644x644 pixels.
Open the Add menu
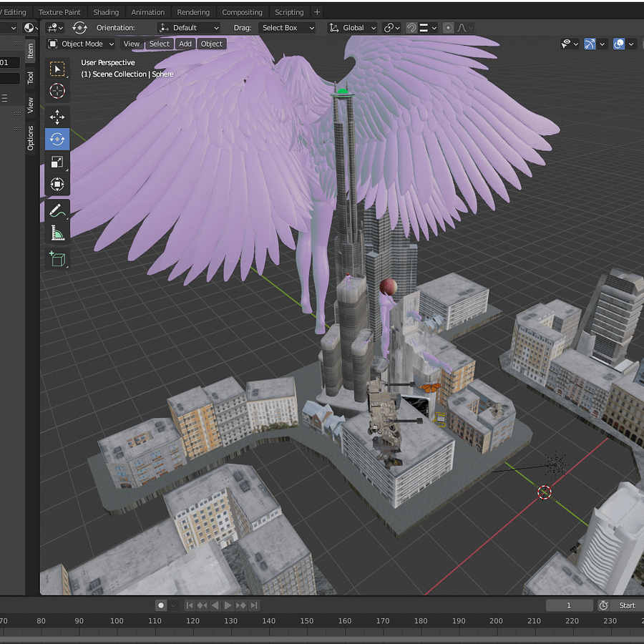185,44
